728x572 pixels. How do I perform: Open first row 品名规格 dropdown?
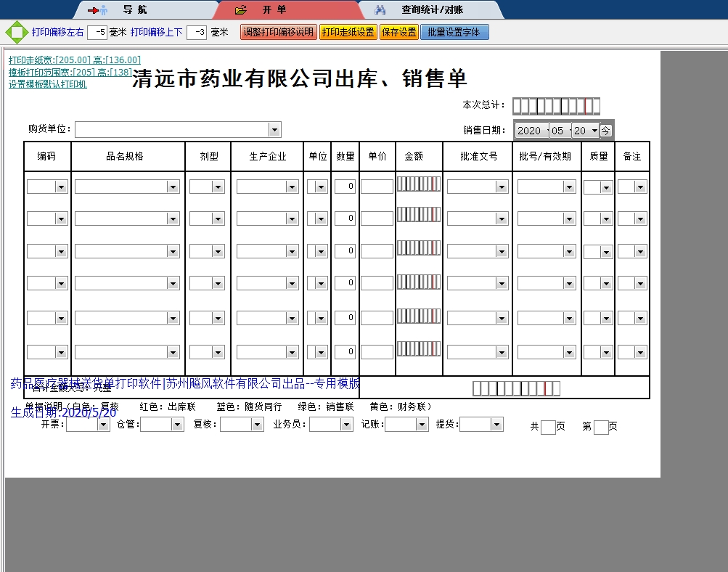click(173, 187)
